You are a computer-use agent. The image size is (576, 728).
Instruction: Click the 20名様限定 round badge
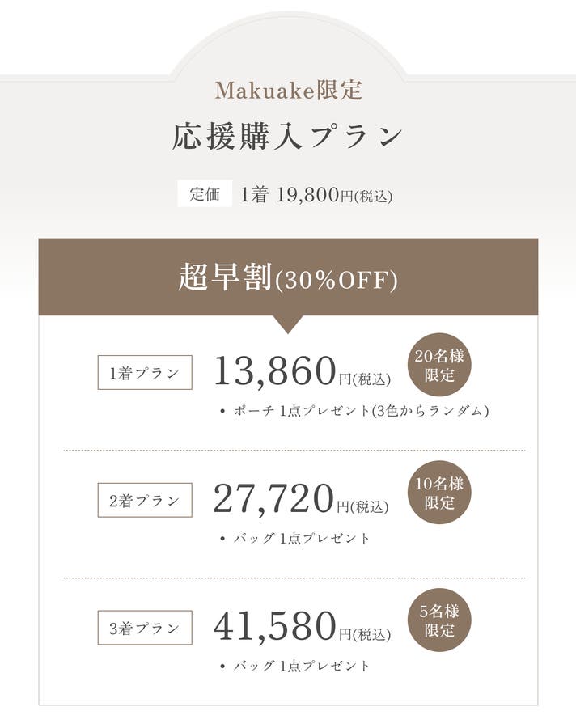(x=439, y=366)
